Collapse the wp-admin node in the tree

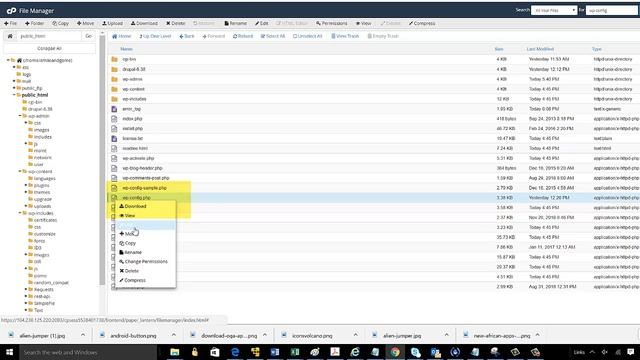20,116
